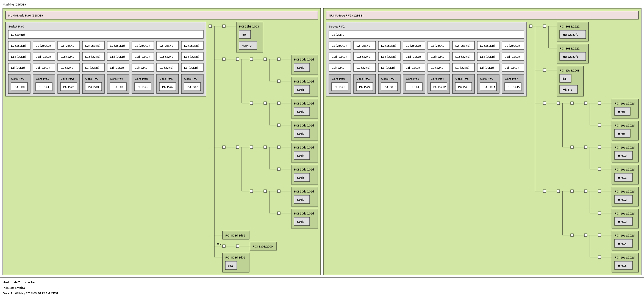Click the NUMANode P#0 (128GB) bar
Image resolution: width=644 pixels, height=297 pixels.
click(162, 15)
